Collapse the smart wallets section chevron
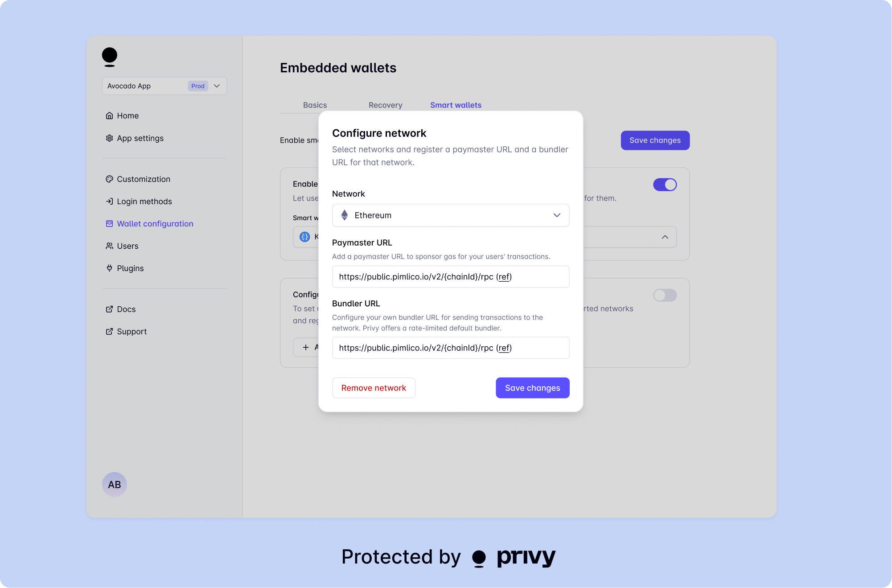This screenshot has height=588, width=892. click(665, 236)
